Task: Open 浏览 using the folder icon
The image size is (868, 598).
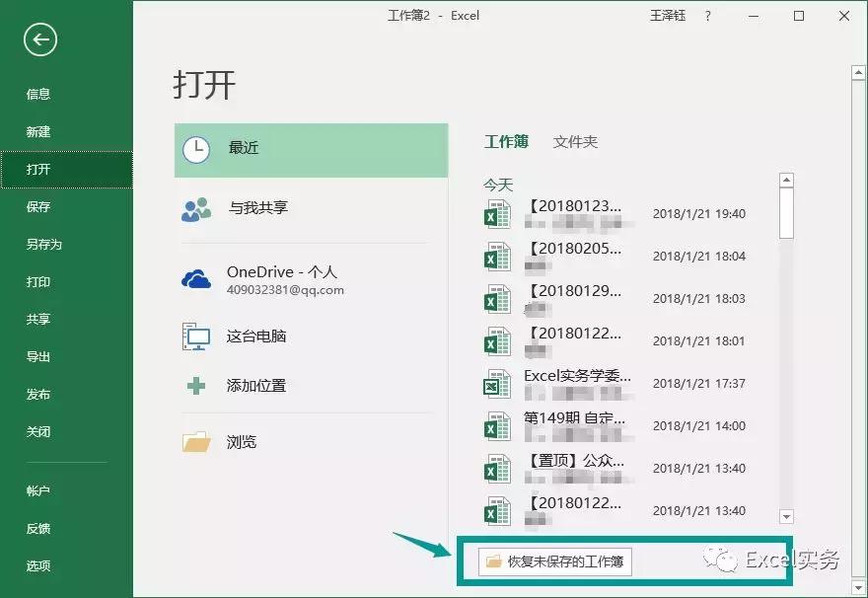Action: coord(196,442)
